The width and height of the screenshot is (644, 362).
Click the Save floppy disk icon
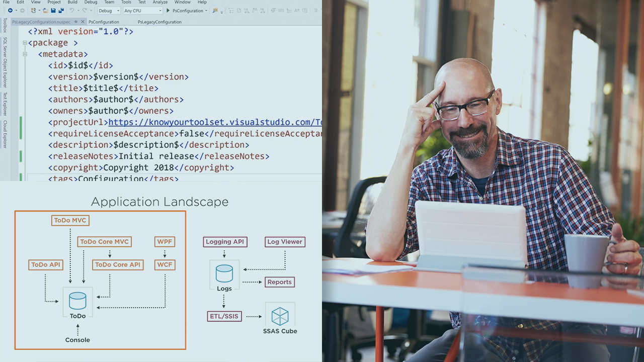(x=53, y=11)
